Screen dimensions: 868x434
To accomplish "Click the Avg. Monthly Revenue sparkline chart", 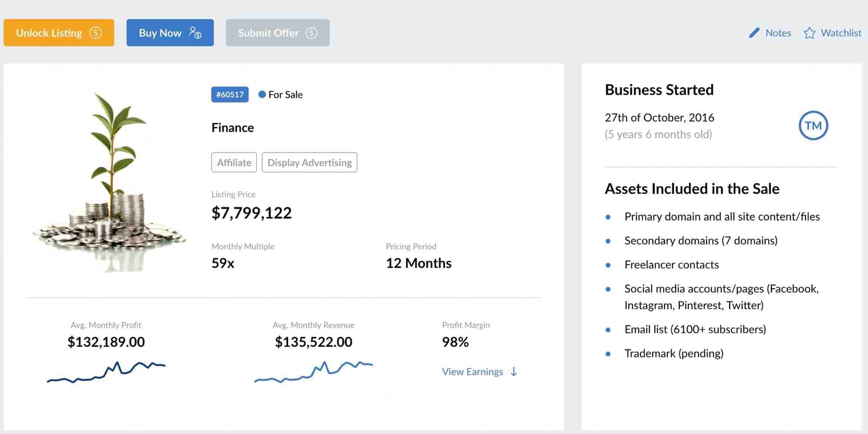I will (x=313, y=372).
